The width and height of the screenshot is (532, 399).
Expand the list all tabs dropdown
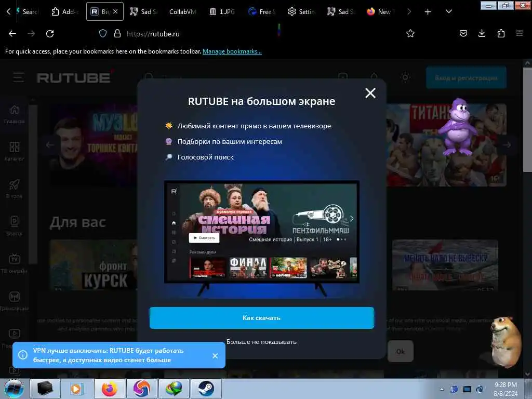coord(448,11)
